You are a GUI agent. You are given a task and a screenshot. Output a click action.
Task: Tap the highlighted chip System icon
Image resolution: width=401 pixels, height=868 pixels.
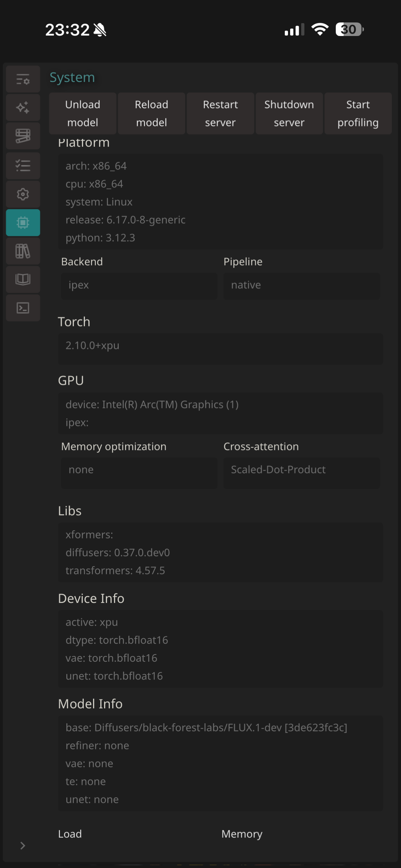(23, 223)
